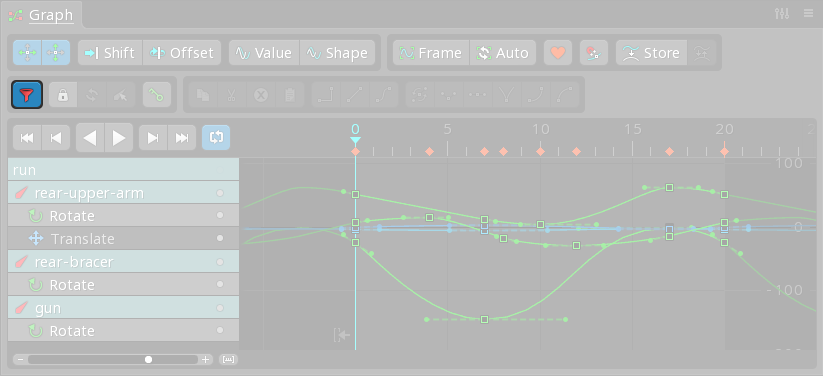Click the timeline zoom slider handle
823x376 pixels.
click(149, 360)
